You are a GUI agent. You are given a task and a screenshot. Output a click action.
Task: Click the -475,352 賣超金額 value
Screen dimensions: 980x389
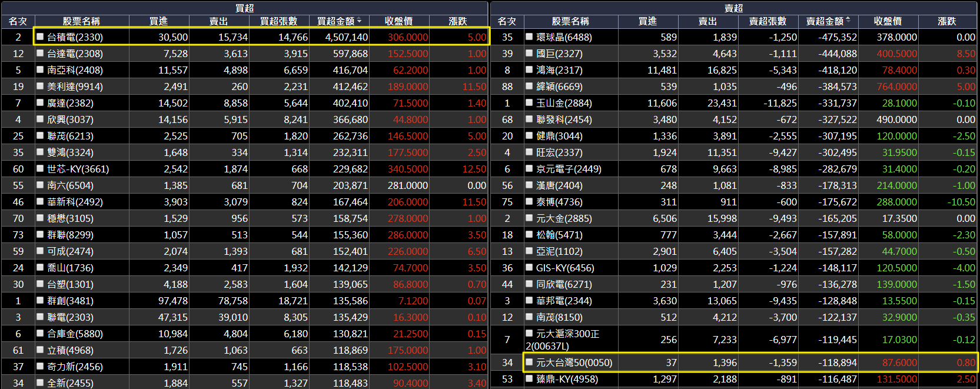click(837, 37)
